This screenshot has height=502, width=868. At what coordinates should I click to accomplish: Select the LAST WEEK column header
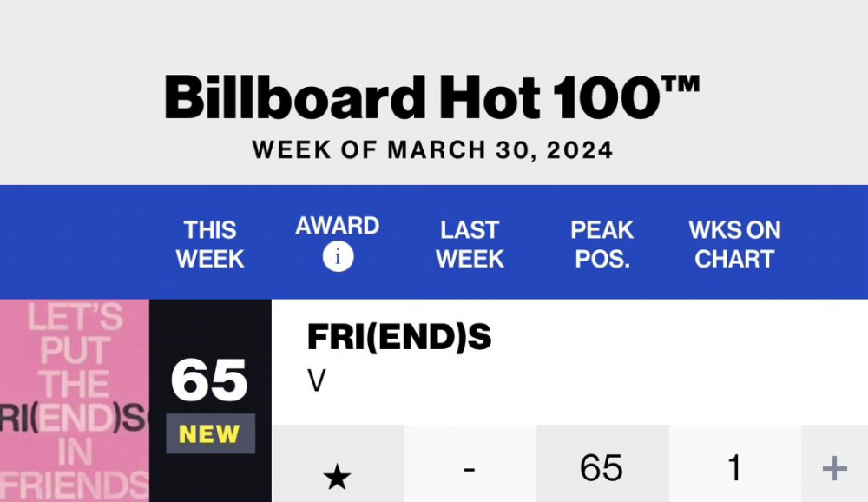[x=470, y=244]
